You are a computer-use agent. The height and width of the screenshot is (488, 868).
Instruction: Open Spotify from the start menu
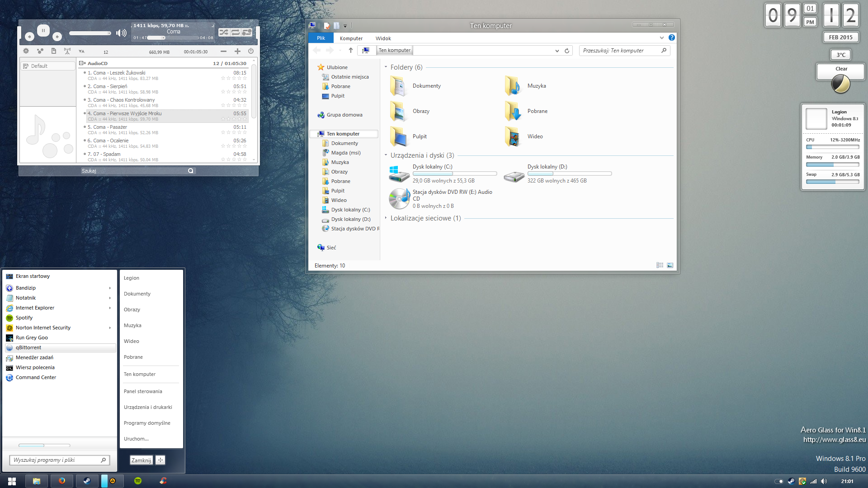pos(60,318)
